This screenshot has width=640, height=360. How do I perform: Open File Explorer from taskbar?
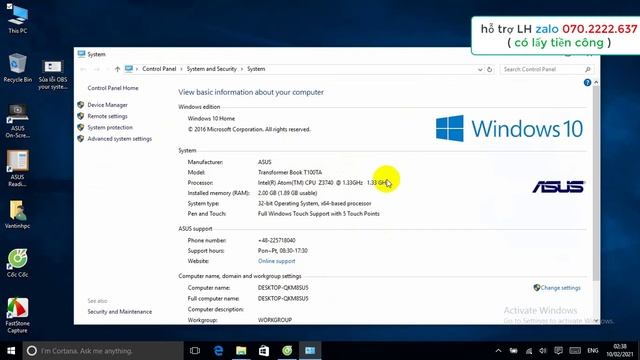tap(241, 351)
